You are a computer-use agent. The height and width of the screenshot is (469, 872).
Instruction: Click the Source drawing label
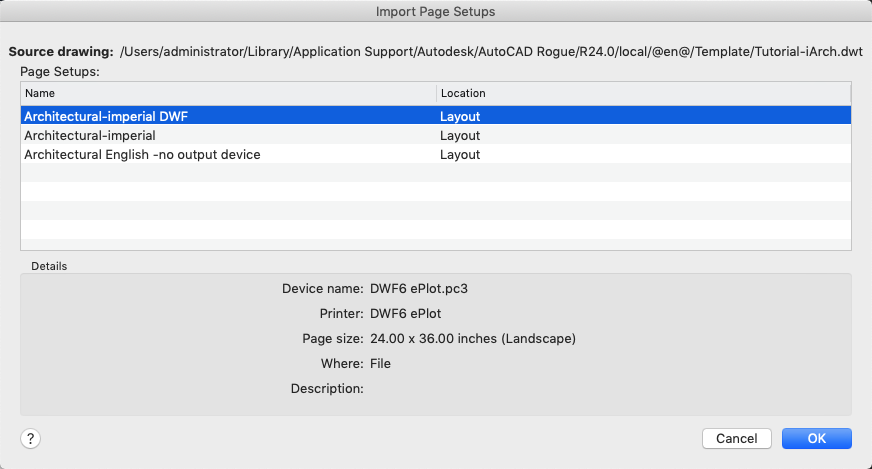pyautogui.click(x=60, y=50)
